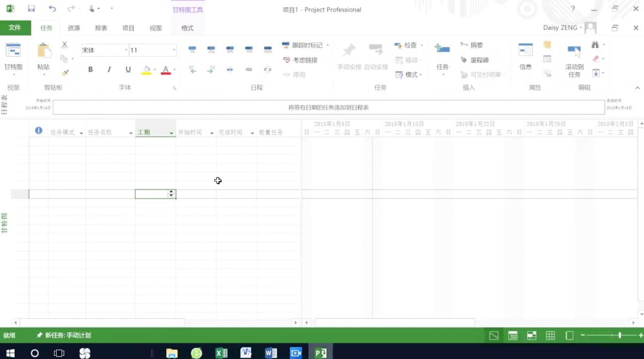Switch to Task Usage view in status bar
644x359 pixels.
513,336
